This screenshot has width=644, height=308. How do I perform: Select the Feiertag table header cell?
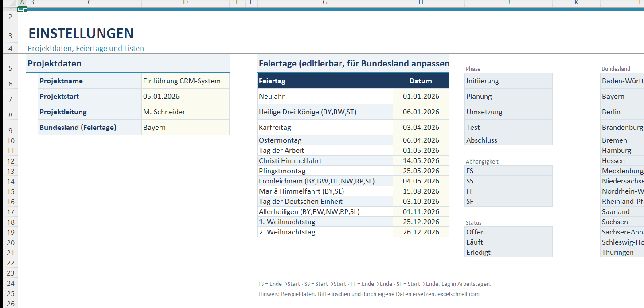325,81
